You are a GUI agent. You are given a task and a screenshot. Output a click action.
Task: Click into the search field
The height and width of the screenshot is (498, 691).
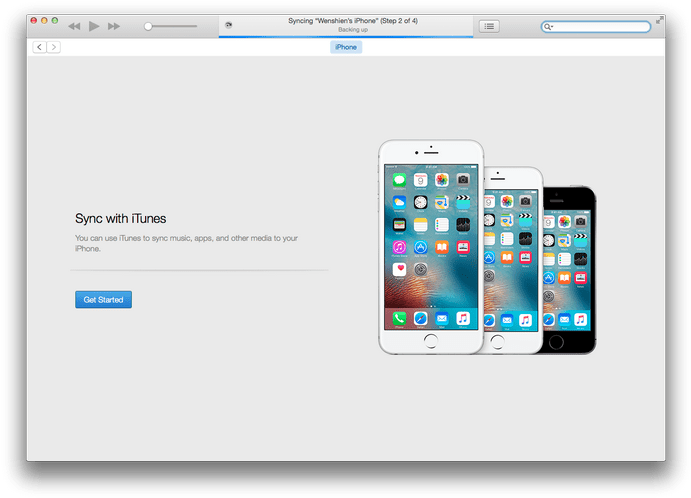point(596,27)
